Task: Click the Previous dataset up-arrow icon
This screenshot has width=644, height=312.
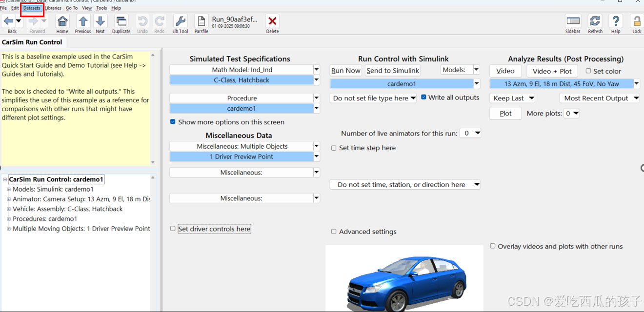Action: coord(83,21)
